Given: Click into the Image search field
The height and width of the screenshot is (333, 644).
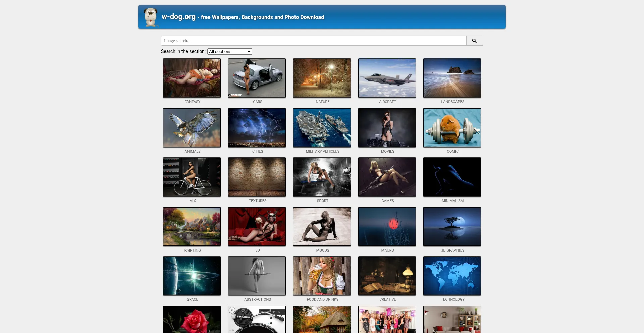Looking at the screenshot, I should click(x=313, y=41).
